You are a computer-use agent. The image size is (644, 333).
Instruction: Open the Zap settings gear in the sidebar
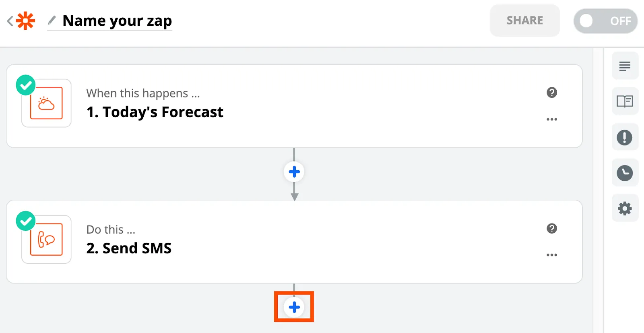624,208
